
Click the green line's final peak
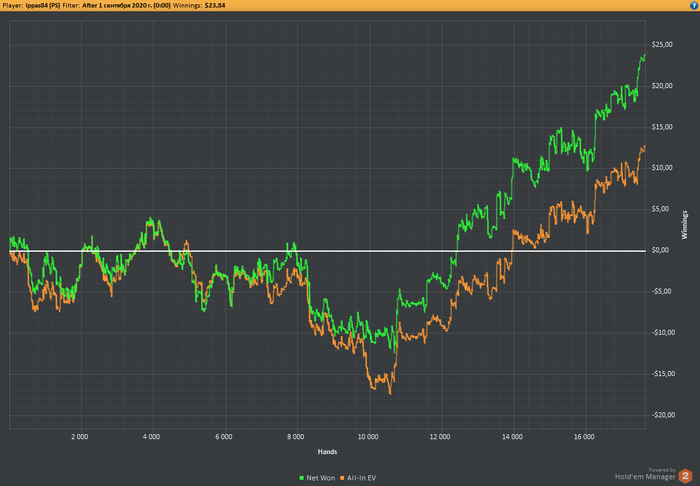coord(644,55)
